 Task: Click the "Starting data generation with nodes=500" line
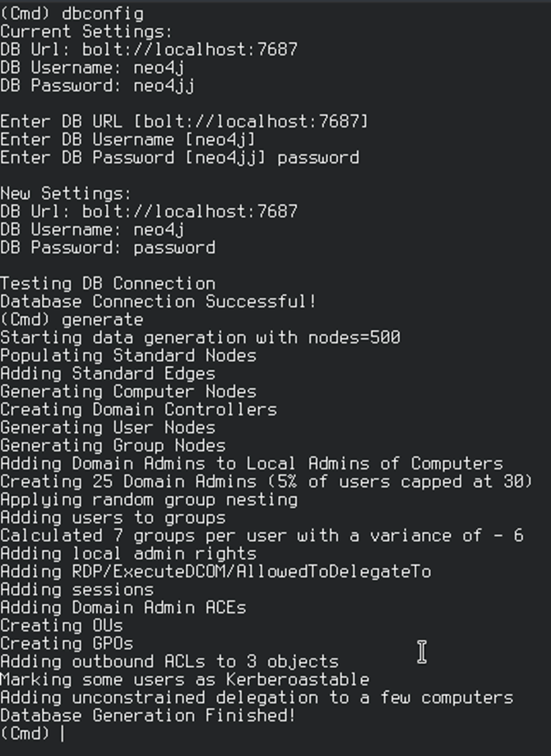pyautogui.click(x=200, y=337)
